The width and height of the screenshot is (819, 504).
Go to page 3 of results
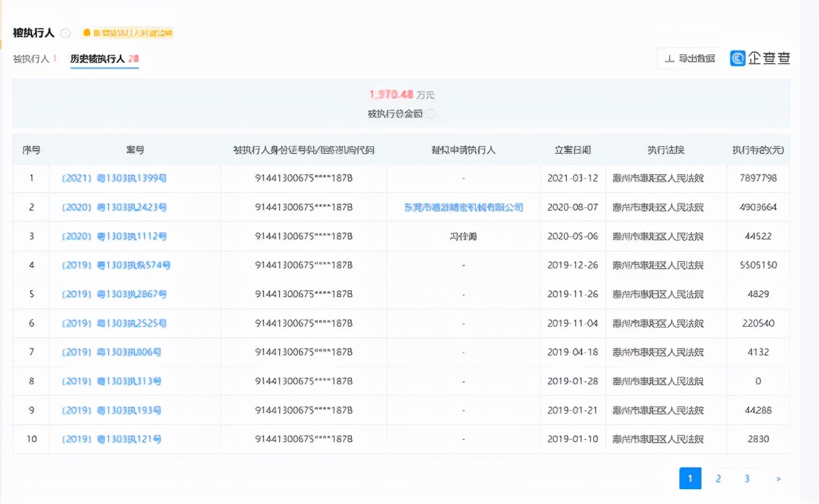point(746,478)
